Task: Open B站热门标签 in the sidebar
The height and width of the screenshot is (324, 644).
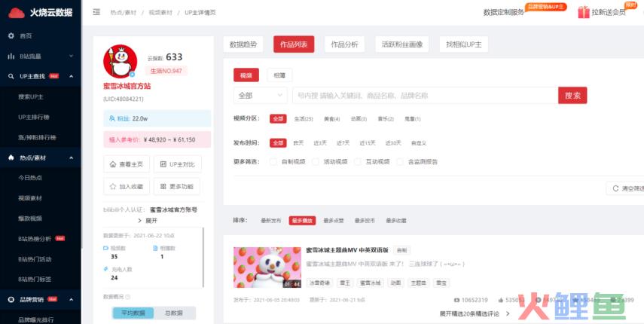Action: pos(35,280)
